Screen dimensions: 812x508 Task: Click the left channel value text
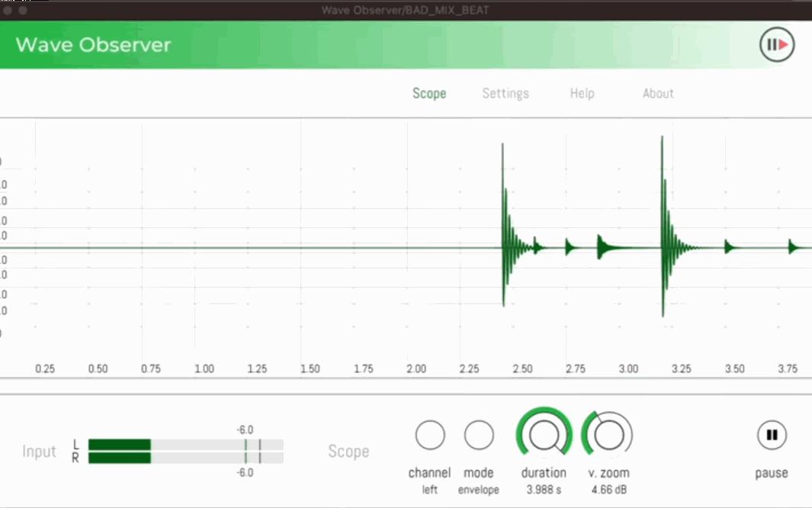[430, 490]
